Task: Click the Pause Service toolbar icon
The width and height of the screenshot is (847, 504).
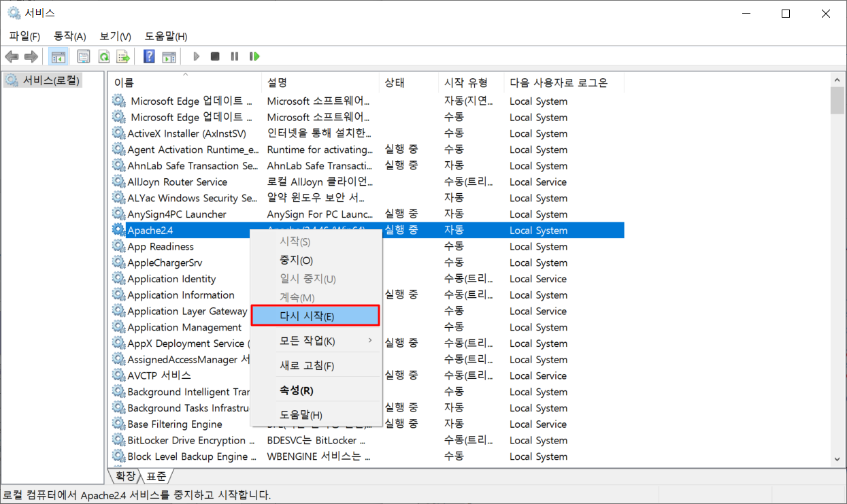Action: 235,56
